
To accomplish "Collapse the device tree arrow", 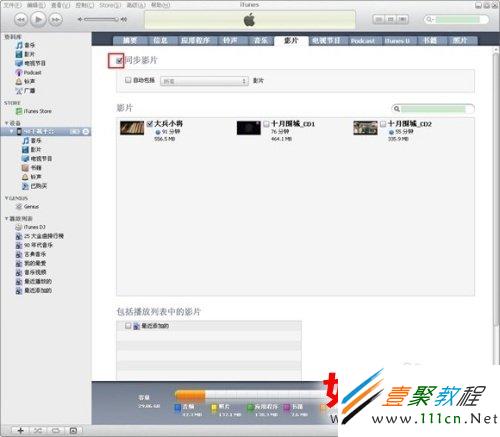I will tap(12, 132).
